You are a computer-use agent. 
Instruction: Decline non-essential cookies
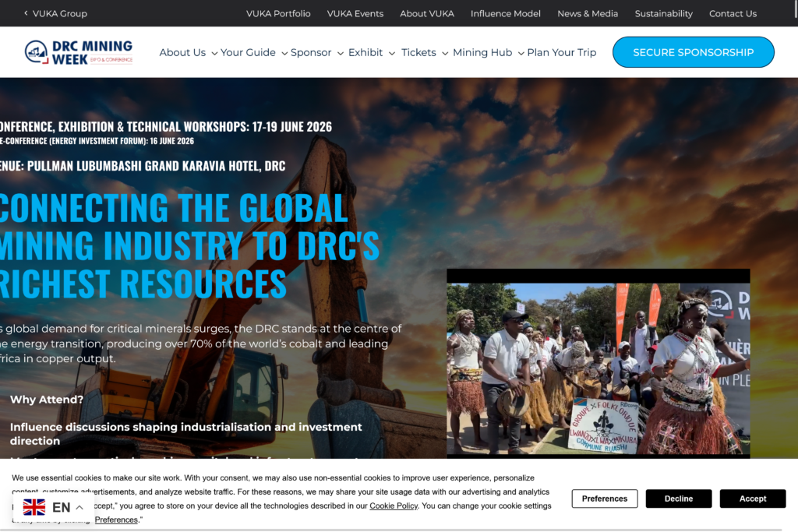click(678, 499)
